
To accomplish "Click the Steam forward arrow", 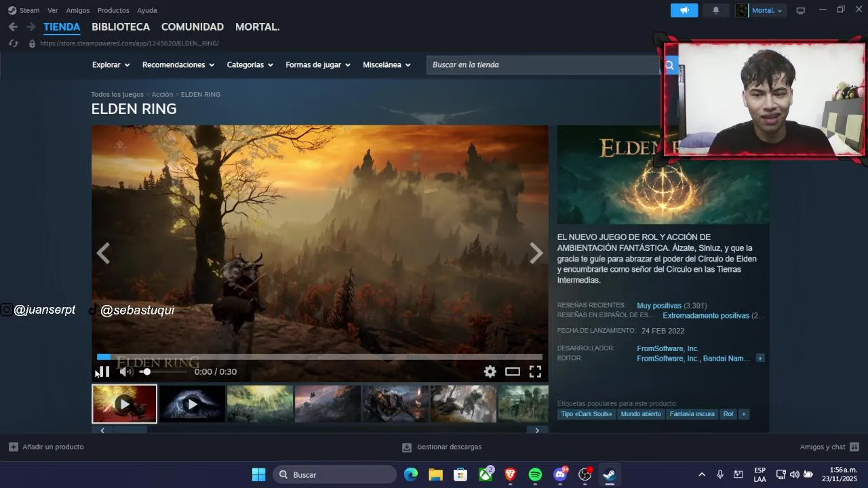I will click(x=31, y=27).
